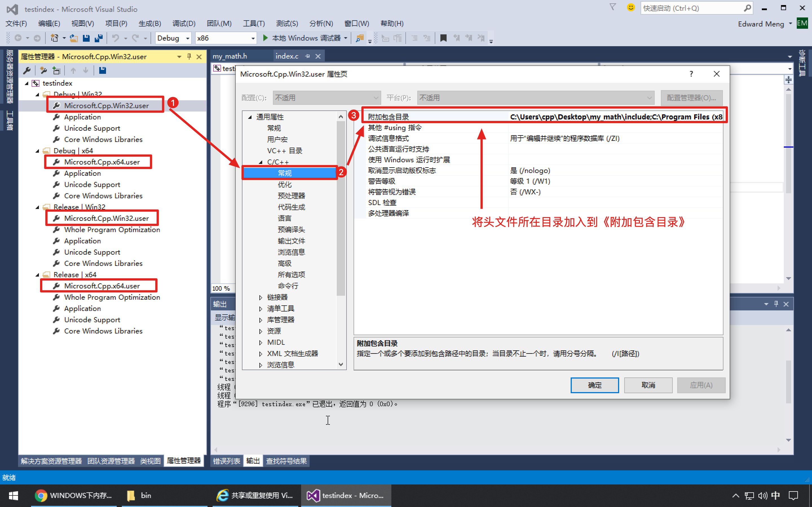This screenshot has height=507, width=812.
Task: Click the green start debugging arrow
Action: point(265,38)
